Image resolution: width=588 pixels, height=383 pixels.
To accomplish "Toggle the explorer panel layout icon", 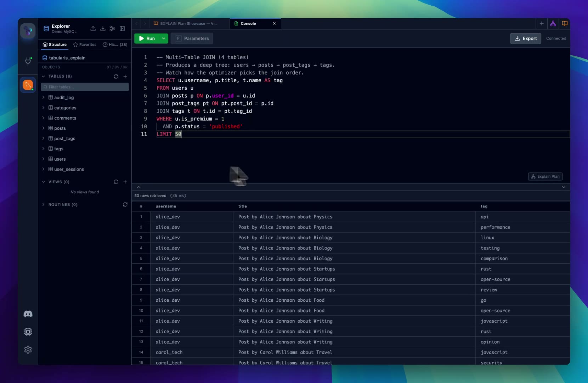I will pos(122,29).
